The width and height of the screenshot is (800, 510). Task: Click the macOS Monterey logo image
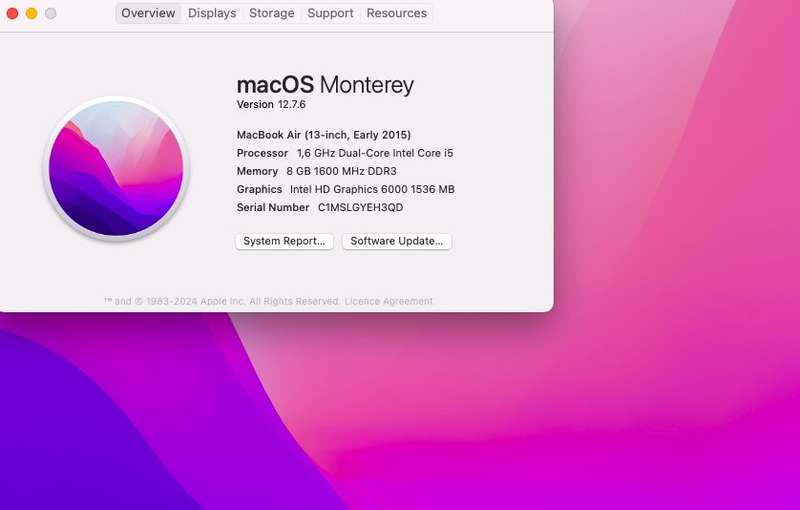pos(116,169)
